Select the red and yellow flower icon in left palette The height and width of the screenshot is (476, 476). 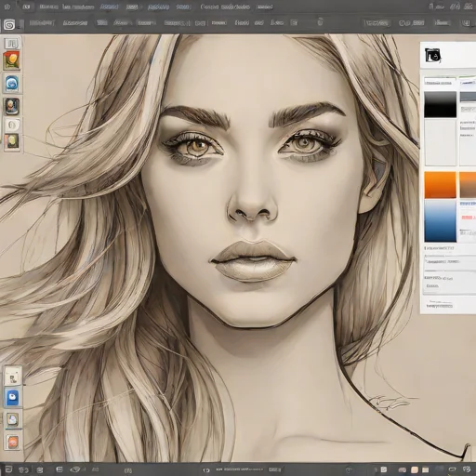tap(12, 60)
